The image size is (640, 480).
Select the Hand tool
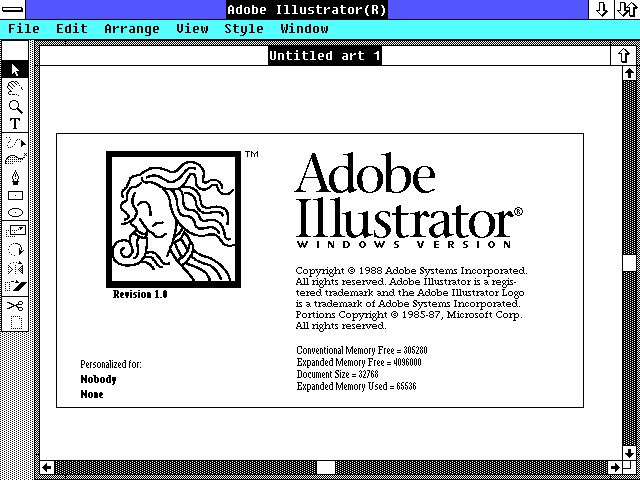[x=15, y=87]
